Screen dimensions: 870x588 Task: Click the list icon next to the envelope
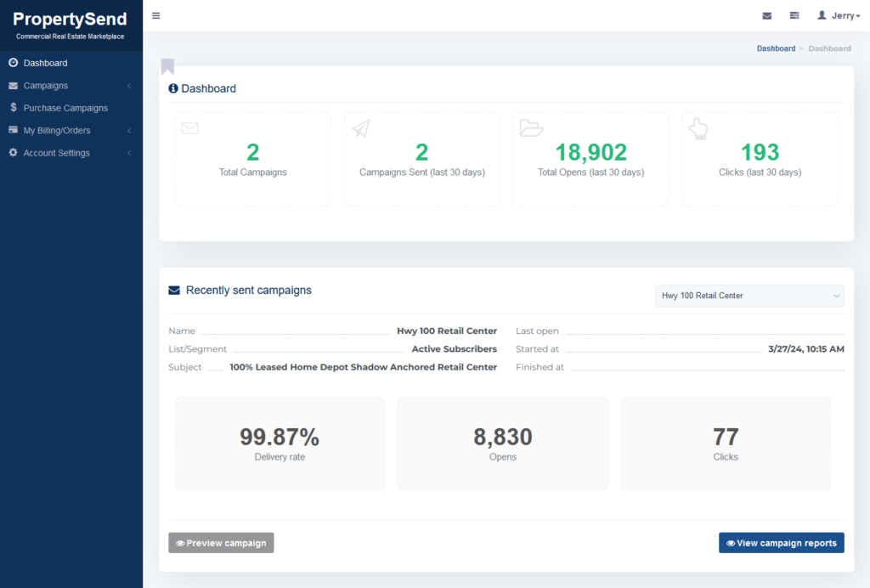click(795, 14)
